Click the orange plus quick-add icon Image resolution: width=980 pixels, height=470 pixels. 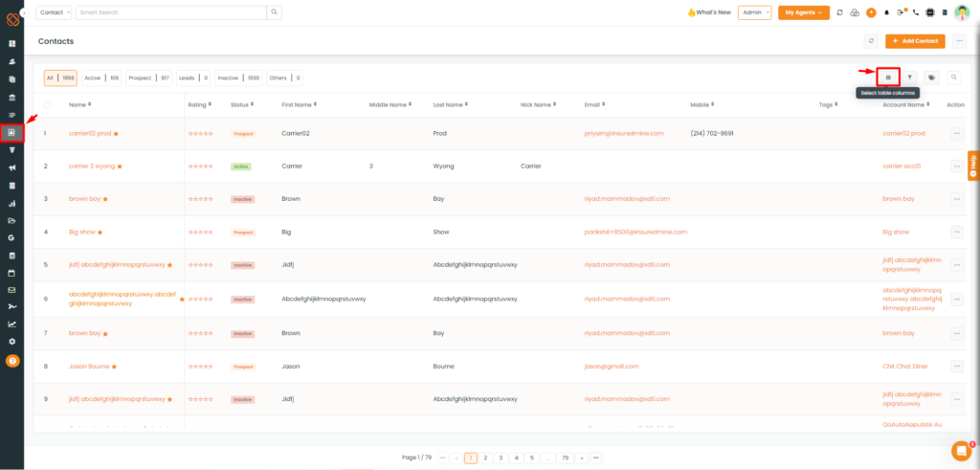tap(871, 12)
